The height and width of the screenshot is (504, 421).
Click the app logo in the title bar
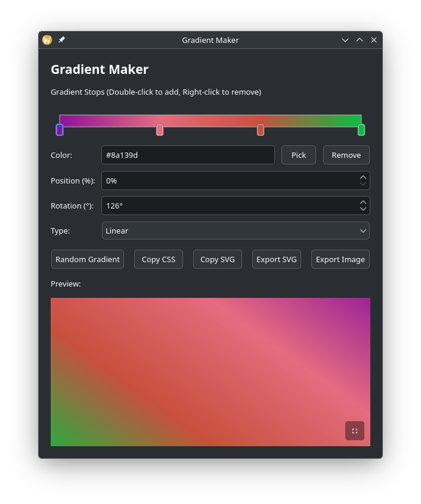(x=47, y=40)
